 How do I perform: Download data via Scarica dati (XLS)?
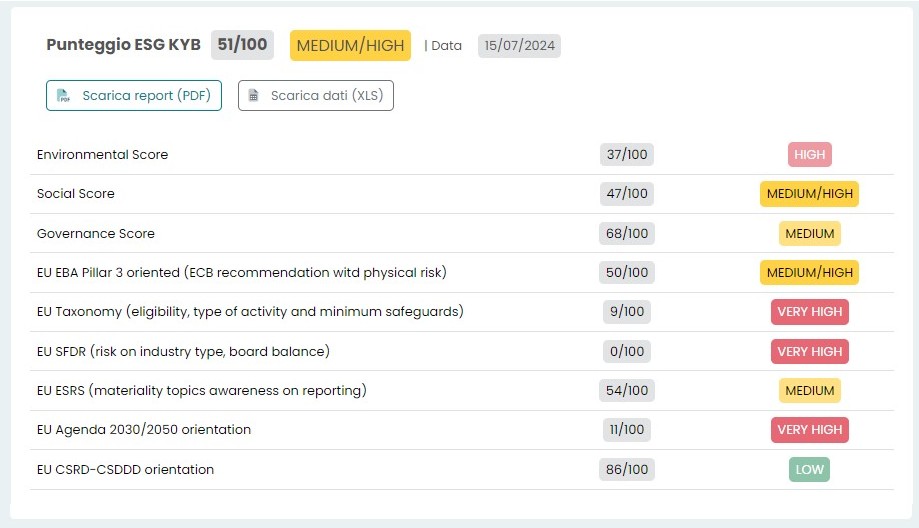[x=316, y=96]
